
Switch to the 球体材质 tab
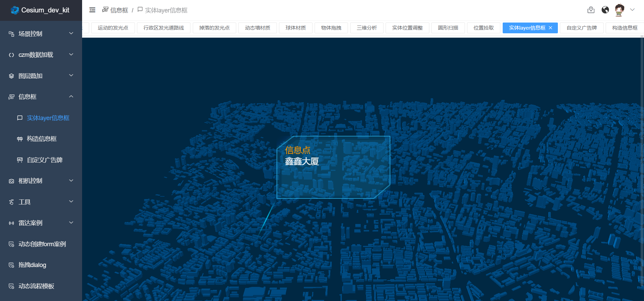296,28
